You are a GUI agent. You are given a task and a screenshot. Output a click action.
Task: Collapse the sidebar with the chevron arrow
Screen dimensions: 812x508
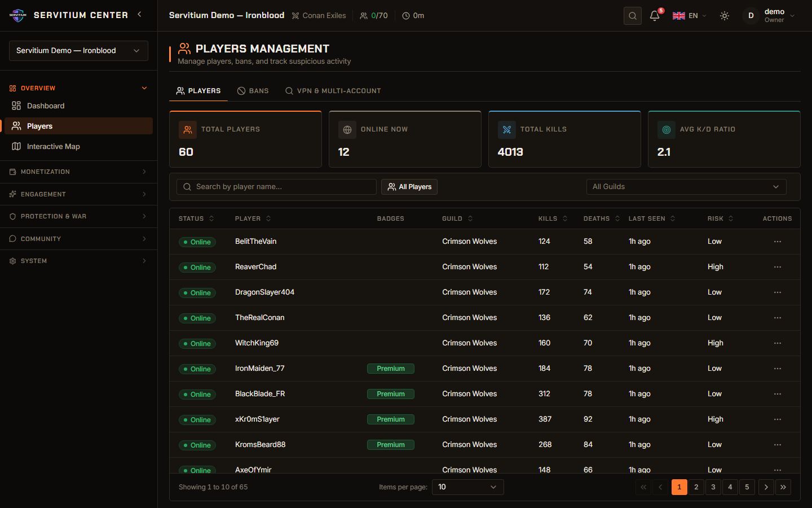(x=139, y=15)
